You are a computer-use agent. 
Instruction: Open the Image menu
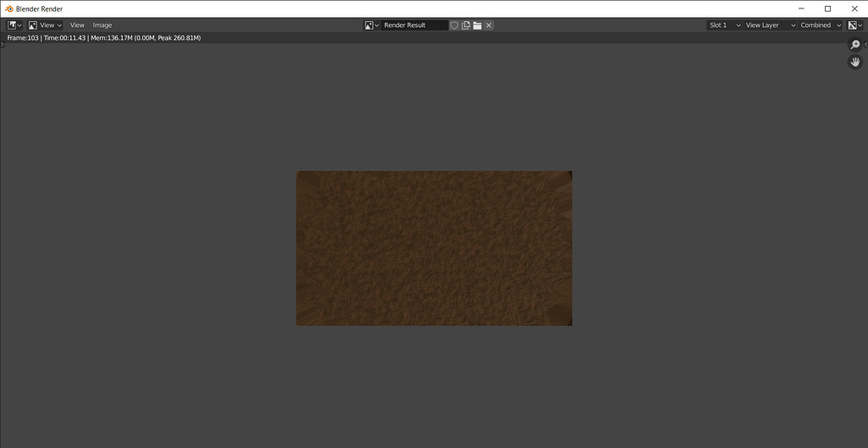pos(103,25)
